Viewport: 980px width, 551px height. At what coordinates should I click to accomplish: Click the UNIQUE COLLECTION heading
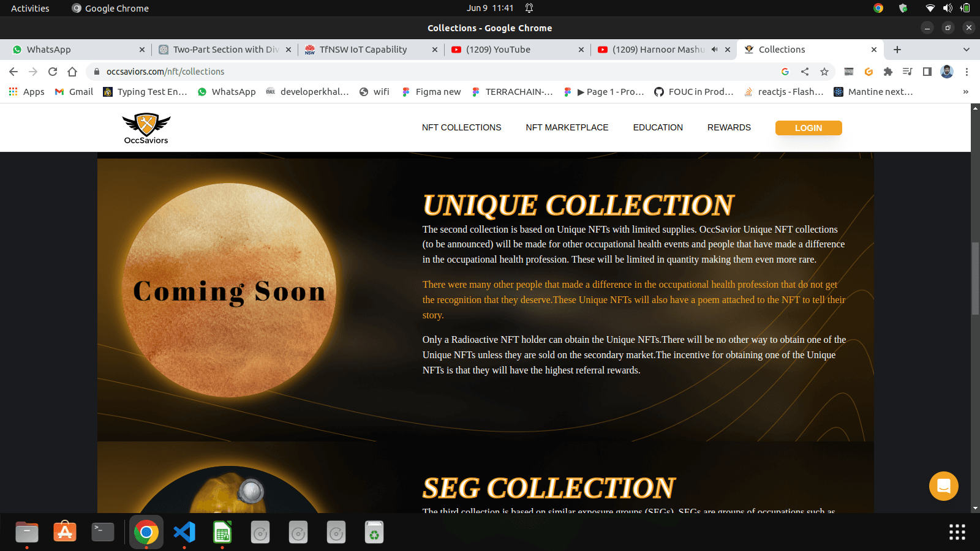point(578,205)
